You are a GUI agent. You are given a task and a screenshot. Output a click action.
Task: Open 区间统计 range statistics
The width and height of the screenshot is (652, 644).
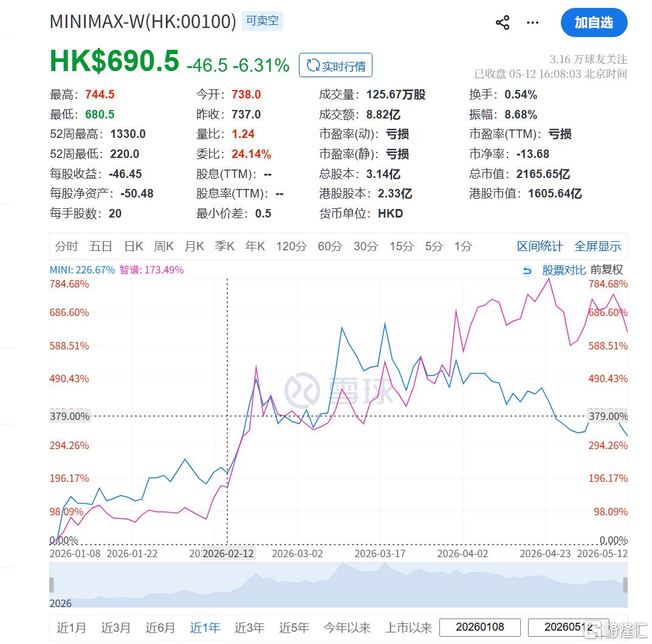[540, 247]
